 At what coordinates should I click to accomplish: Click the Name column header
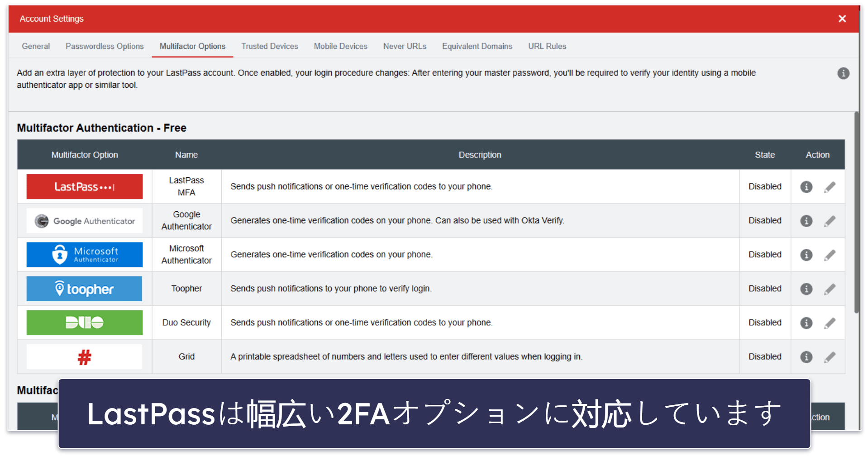186,155
